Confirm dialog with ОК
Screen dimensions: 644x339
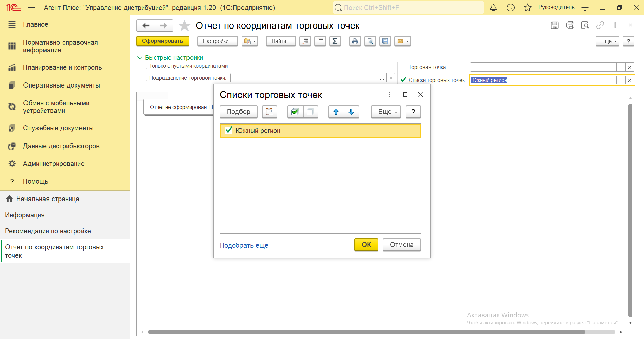click(366, 245)
